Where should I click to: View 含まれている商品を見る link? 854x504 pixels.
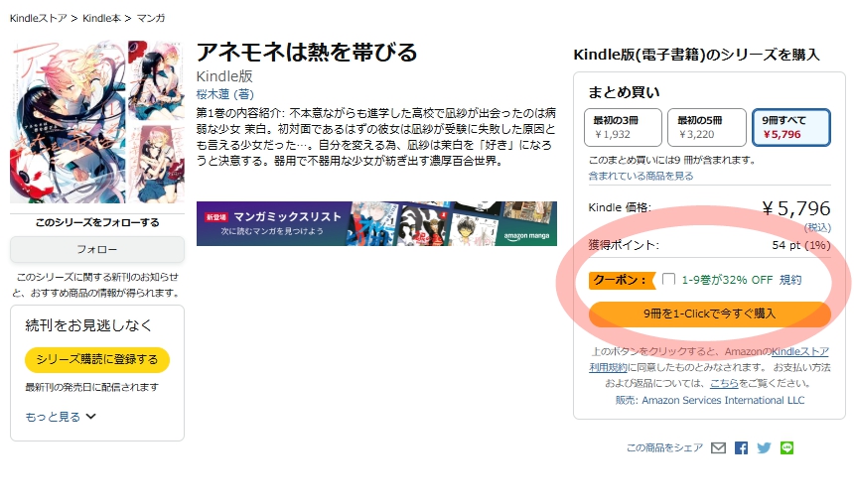tap(640, 176)
